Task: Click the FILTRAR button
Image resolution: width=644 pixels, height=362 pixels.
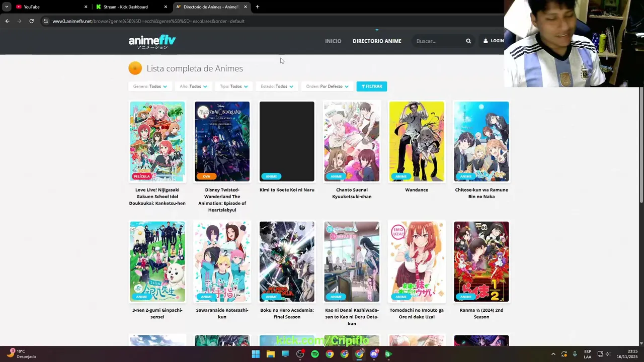Action: click(x=372, y=86)
